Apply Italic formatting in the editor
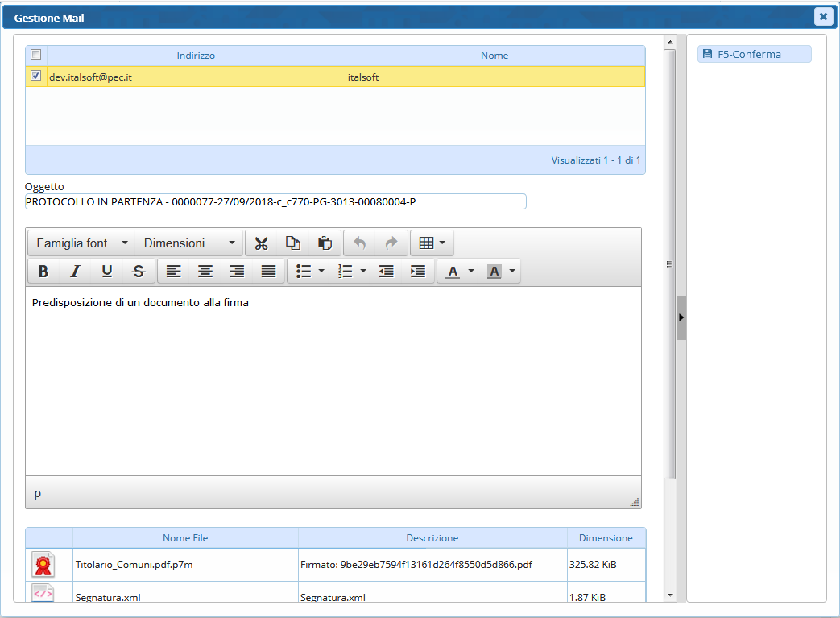 [75, 272]
